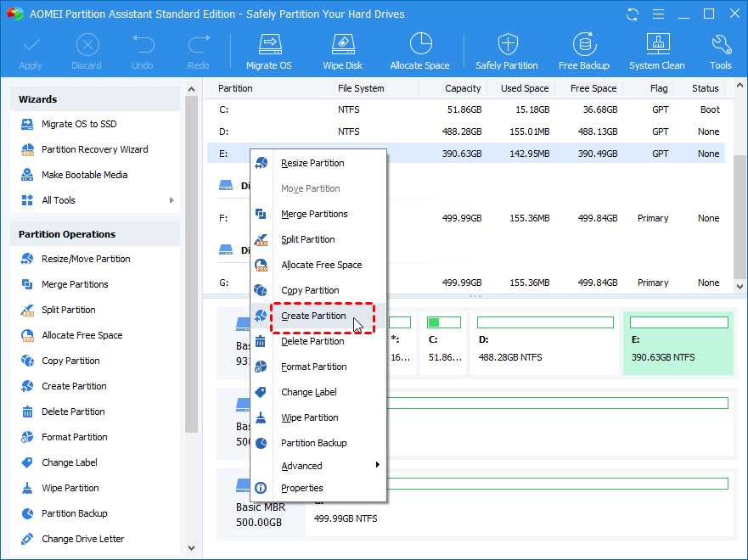Viewport: 748px width, 560px height.
Task: Click the Used Space column header
Action: point(524,88)
